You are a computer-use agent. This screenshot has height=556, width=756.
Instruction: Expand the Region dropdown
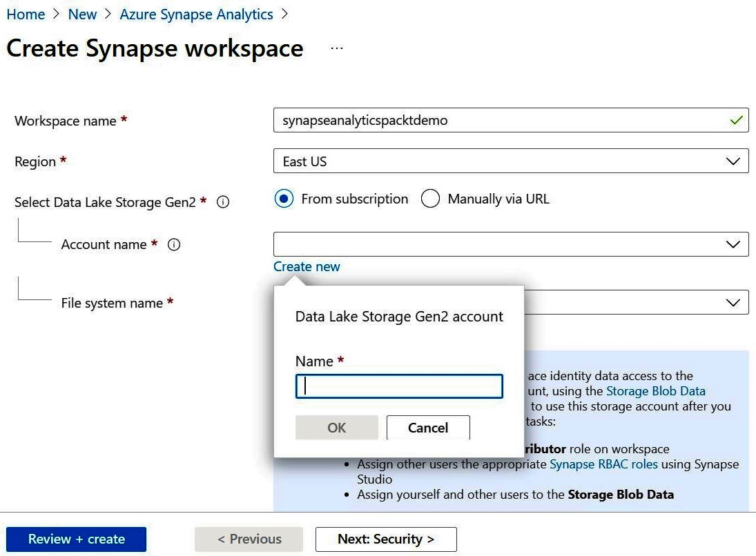coord(511,161)
